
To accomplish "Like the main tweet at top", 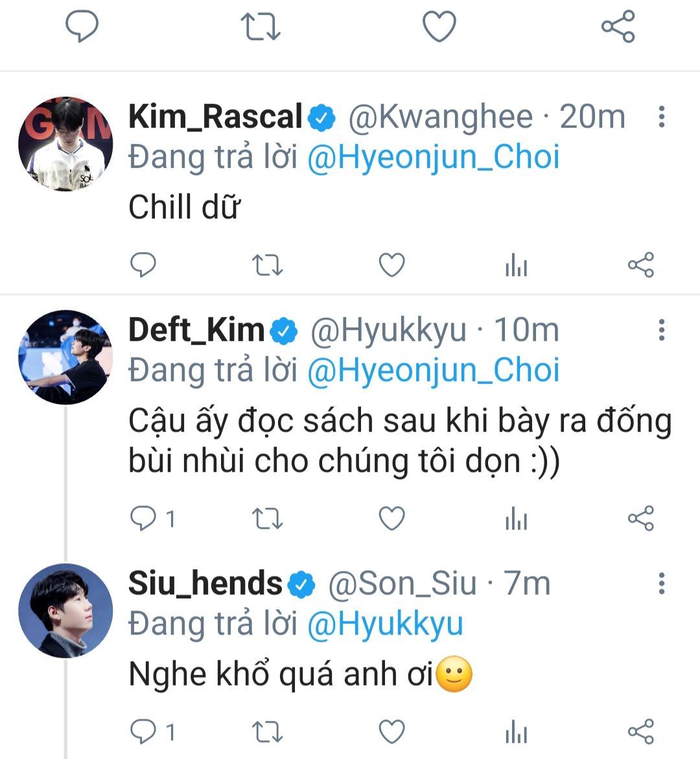I will pos(439,27).
